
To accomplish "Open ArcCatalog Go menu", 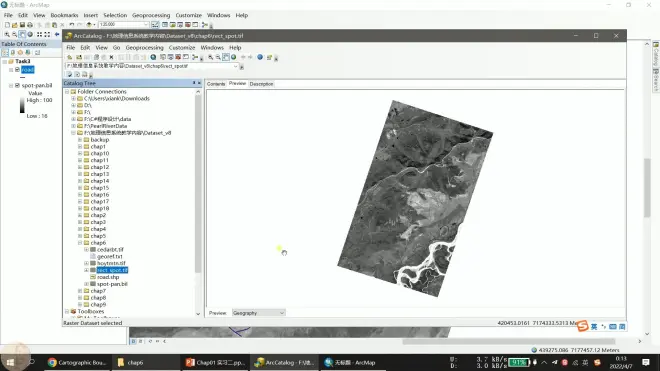I will tap(116, 48).
